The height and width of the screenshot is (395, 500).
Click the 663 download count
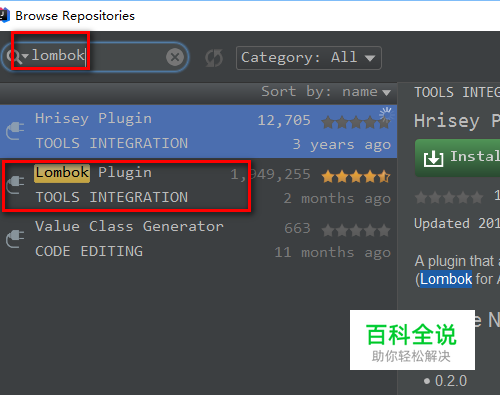[297, 228]
